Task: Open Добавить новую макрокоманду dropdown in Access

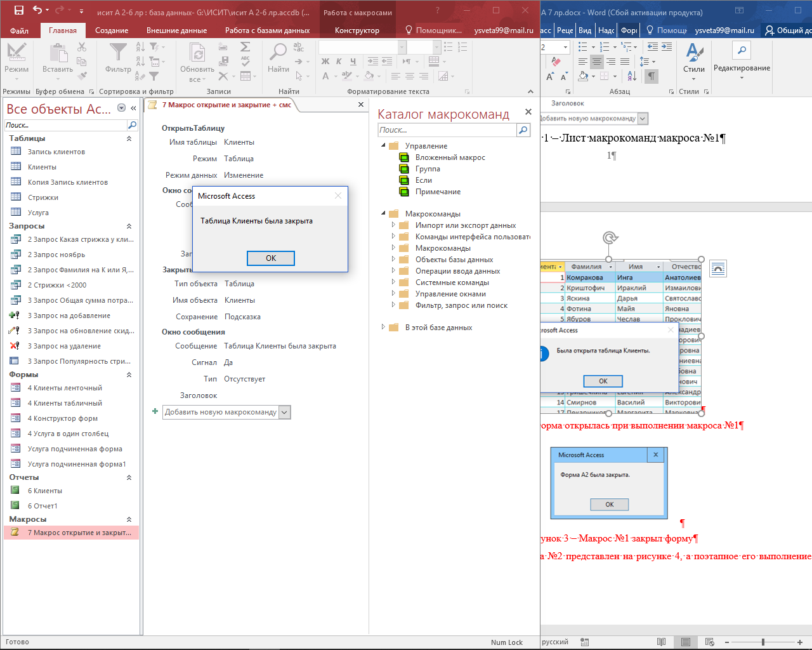Action: pos(285,413)
